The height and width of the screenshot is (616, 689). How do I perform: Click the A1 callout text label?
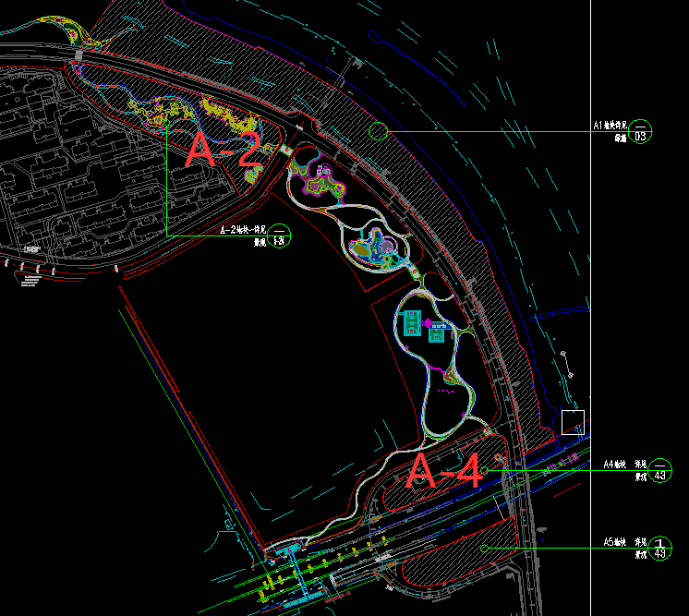tap(610, 130)
